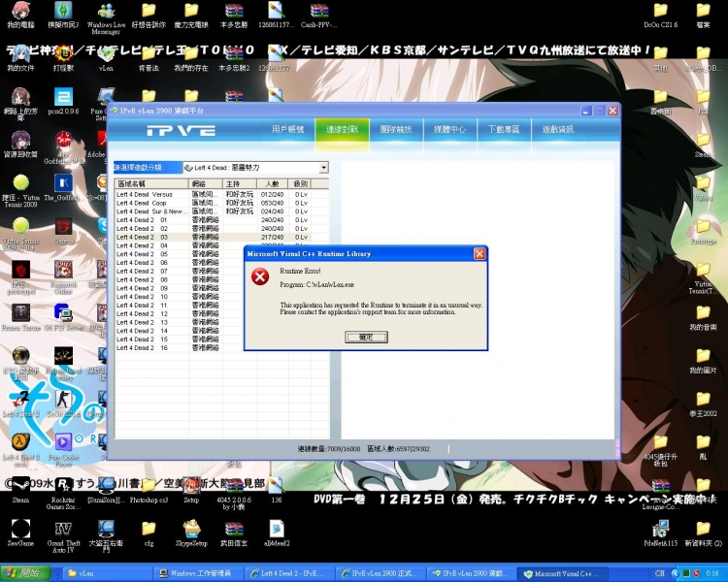Select the Left 4 Dead Versus room row
The image size is (728, 582).
146,194
